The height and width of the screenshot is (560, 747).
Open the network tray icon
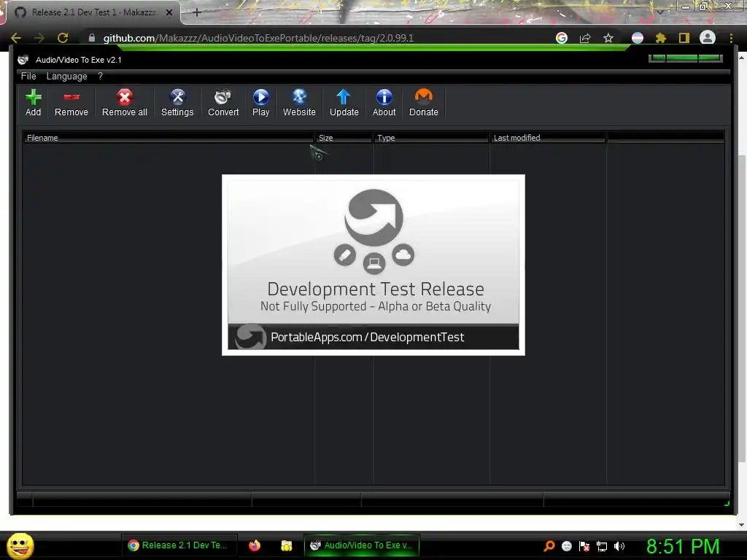point(602,546)
